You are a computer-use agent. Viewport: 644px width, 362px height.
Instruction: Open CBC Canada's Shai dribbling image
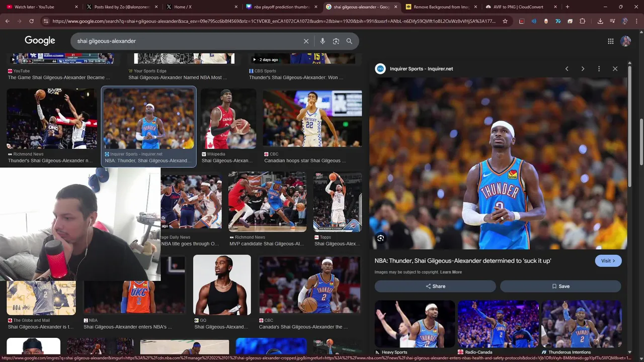(x=309, y=285)
